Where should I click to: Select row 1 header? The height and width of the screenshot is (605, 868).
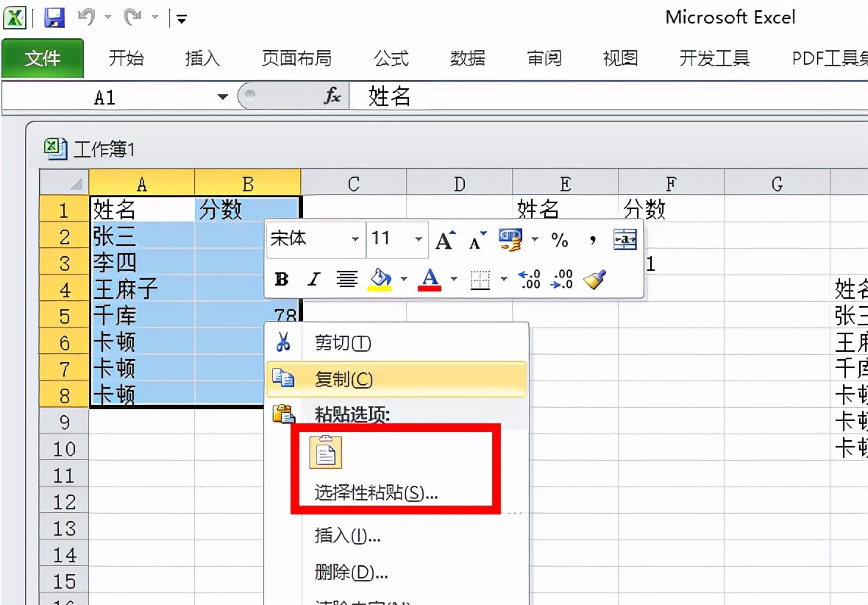tap(64, 210)
